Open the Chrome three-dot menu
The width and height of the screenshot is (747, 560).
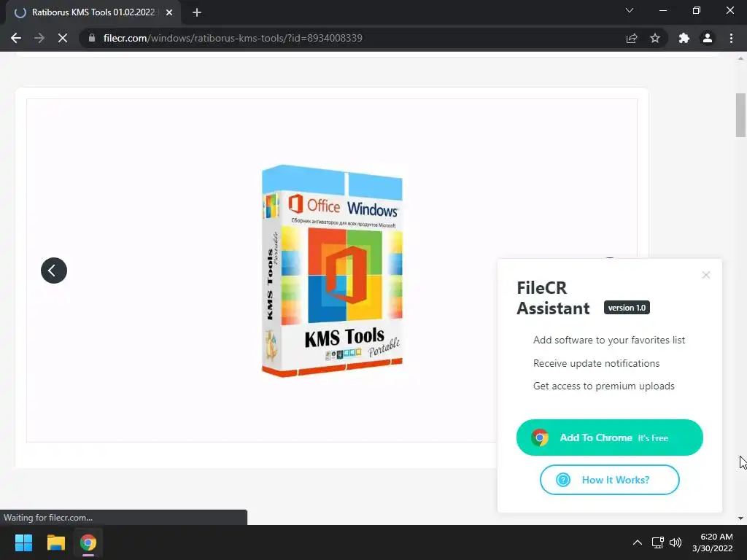pyautogui.click(x=731, y=38)
